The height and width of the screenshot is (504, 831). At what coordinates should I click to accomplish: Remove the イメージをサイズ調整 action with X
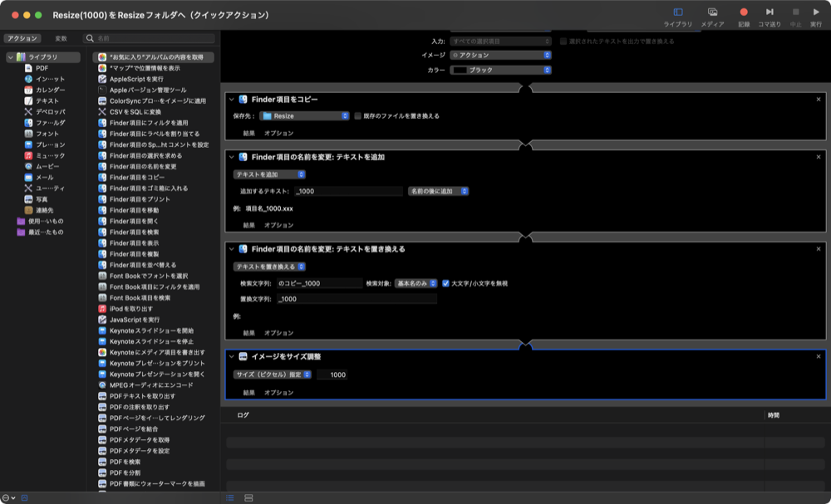819,356
